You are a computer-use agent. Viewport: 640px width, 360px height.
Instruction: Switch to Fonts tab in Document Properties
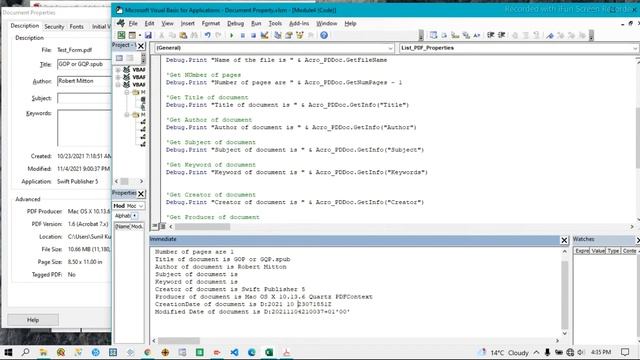(76, 27)
